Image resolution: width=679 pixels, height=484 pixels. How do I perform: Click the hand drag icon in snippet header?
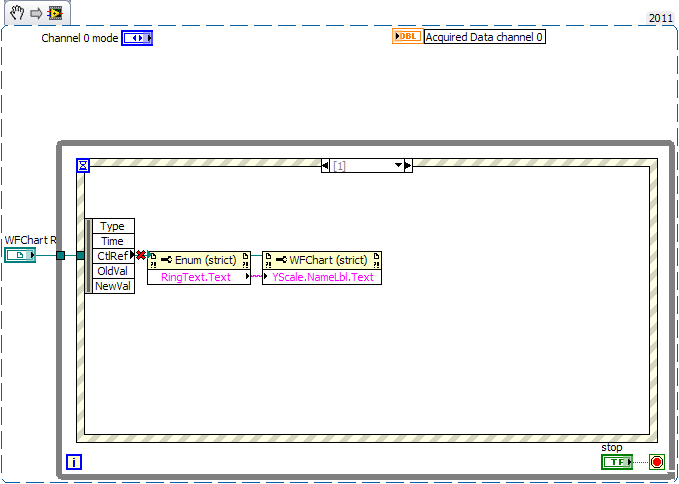[x=17, y=13]
